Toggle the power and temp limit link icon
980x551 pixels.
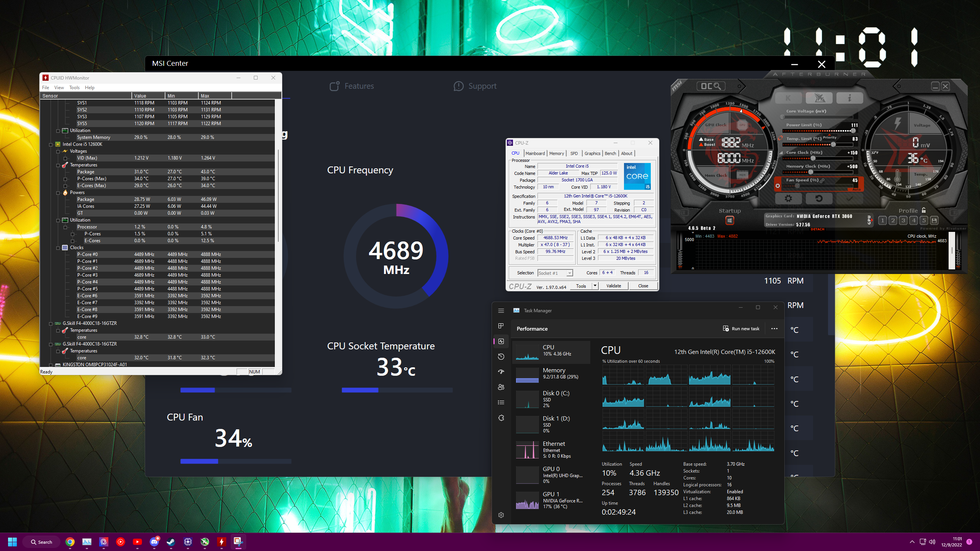click(780, 138)
